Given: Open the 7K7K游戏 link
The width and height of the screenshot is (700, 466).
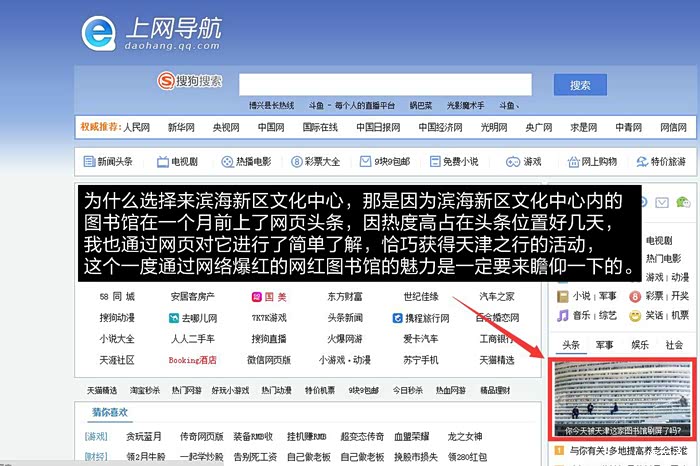Looking at the screenshot, I should point(269,318).
